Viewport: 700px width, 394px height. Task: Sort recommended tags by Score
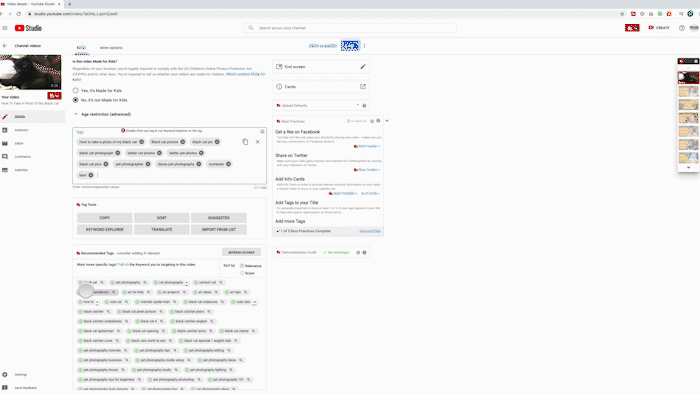242,273
